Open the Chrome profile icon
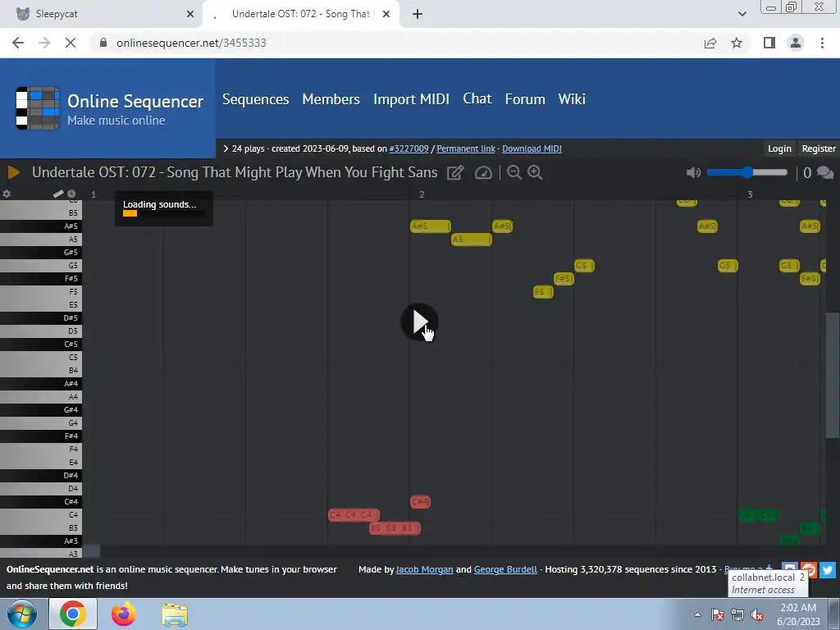 [796, 43]
